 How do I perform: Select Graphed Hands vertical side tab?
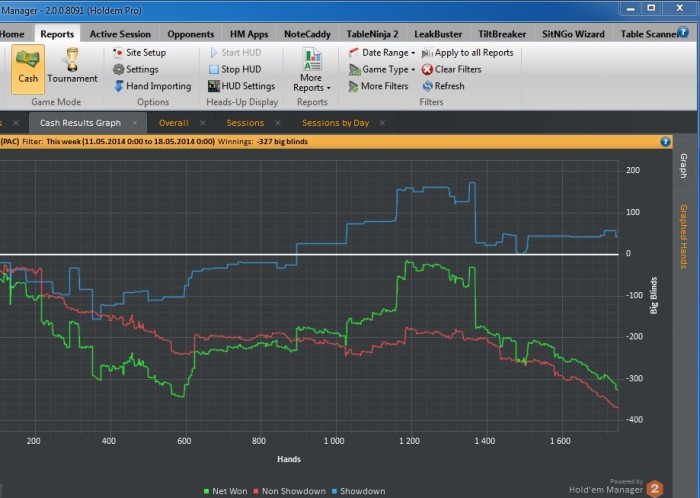pyautogui.click(x=683, y=237)
